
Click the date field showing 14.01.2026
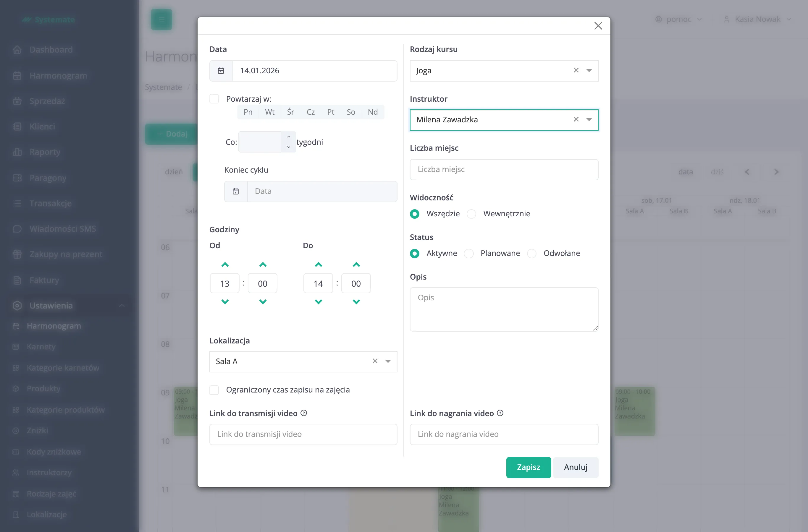tap(315, 71)
